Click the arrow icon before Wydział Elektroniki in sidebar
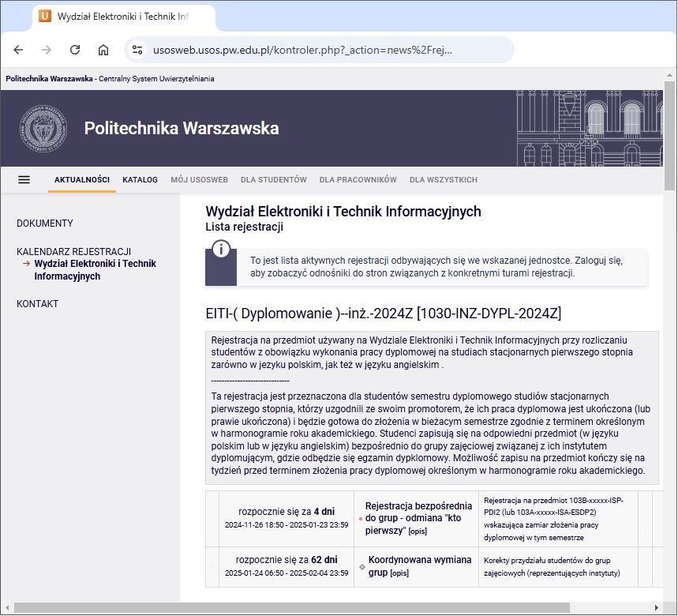 26,264
